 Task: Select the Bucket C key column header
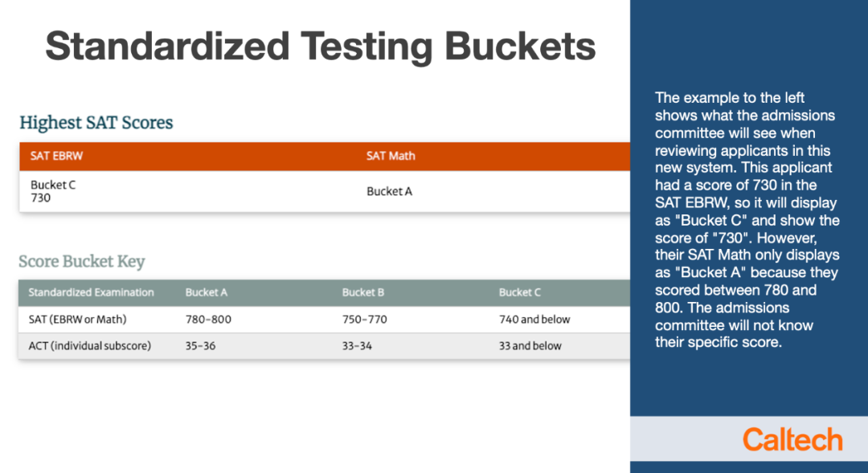coord(519,292)
